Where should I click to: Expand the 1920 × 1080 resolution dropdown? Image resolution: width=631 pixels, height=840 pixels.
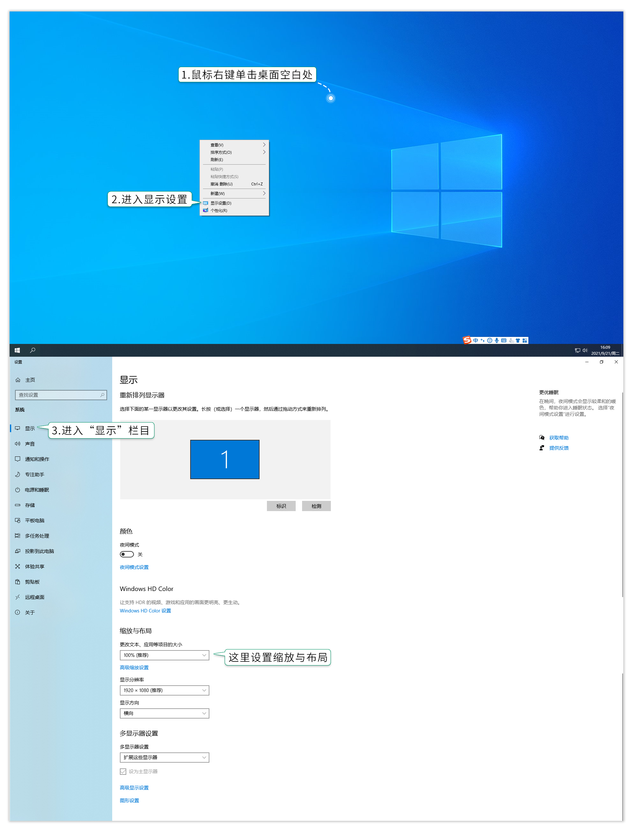click(x=164, y=690)
